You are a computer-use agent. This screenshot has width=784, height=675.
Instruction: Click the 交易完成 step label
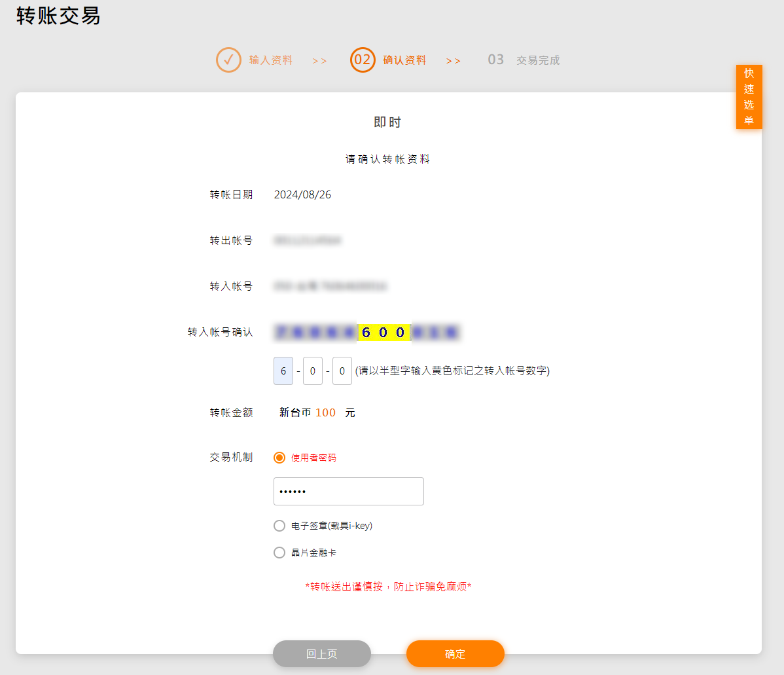pos(538,60)
